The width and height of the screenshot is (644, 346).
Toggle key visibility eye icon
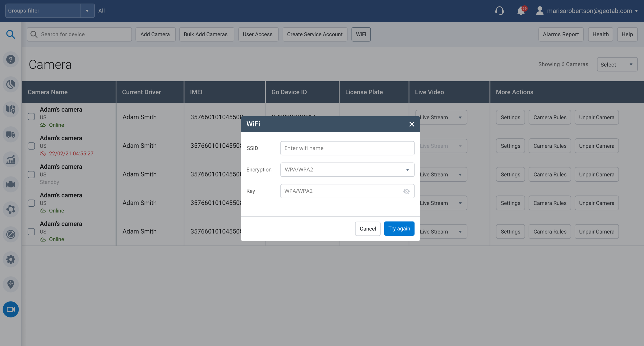click(406, 191)
